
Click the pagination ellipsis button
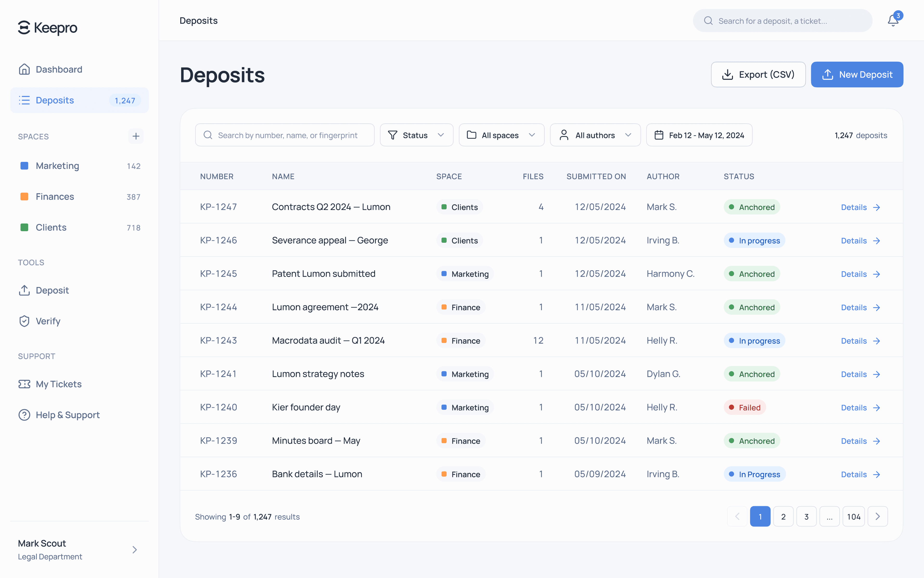tap(829, 516)
